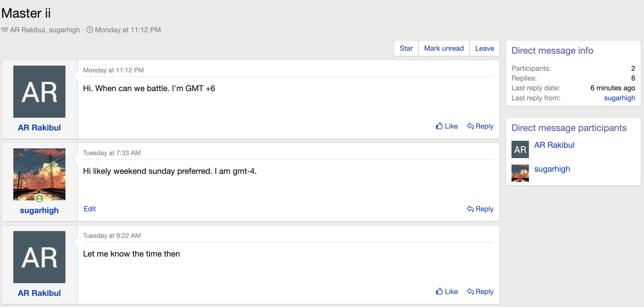Leave the Master ii conversation
644x307 pixels.
484,48
